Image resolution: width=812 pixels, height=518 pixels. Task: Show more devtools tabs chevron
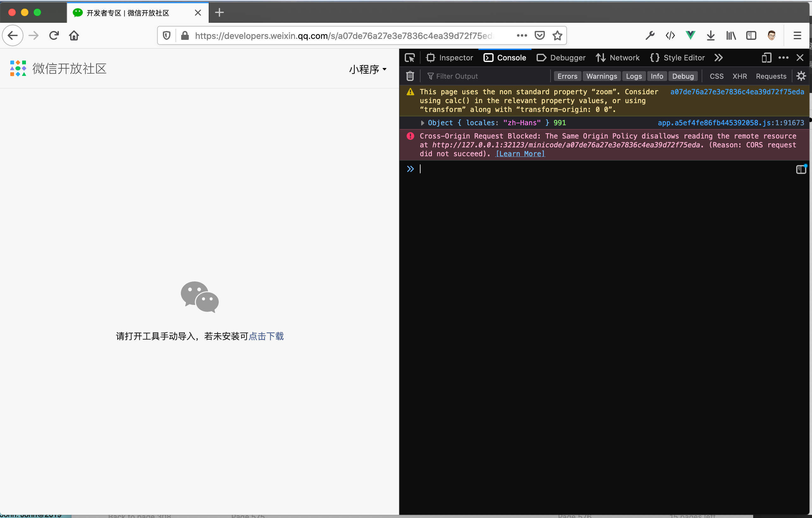pos(718,58)
